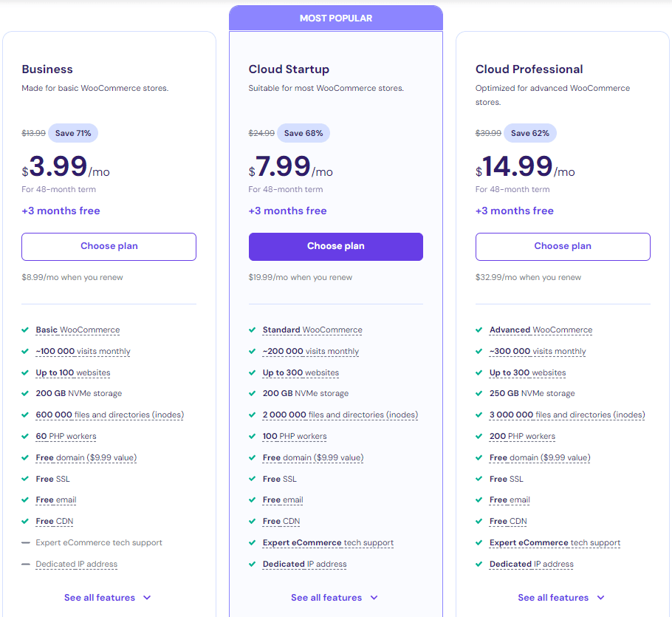This screenshot has width=672, height=617.
Task: Click the $3.99/mo price
Action: [66, 167]
